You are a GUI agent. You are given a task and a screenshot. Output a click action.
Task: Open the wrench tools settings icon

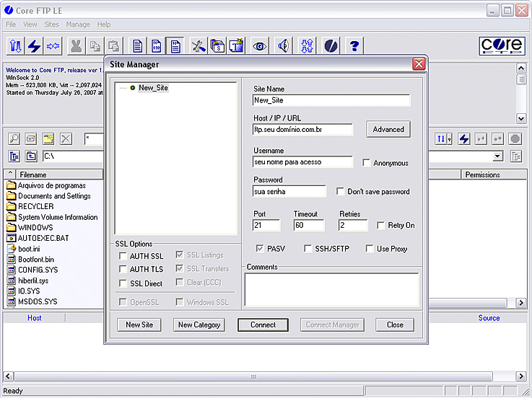click(199, 45)
